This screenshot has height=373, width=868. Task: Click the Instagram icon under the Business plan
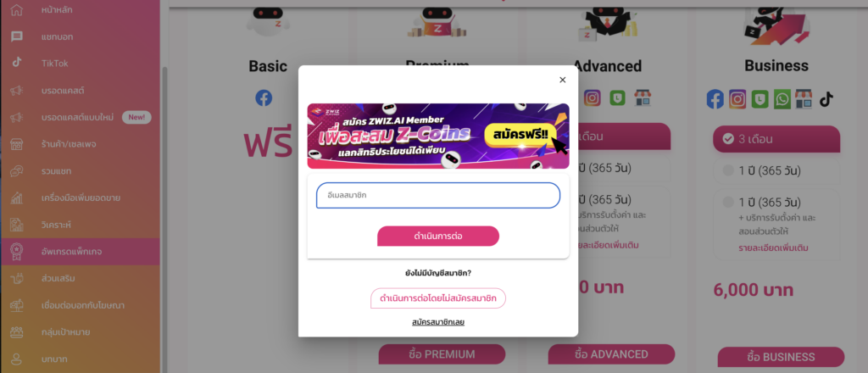tap(737, 99)
